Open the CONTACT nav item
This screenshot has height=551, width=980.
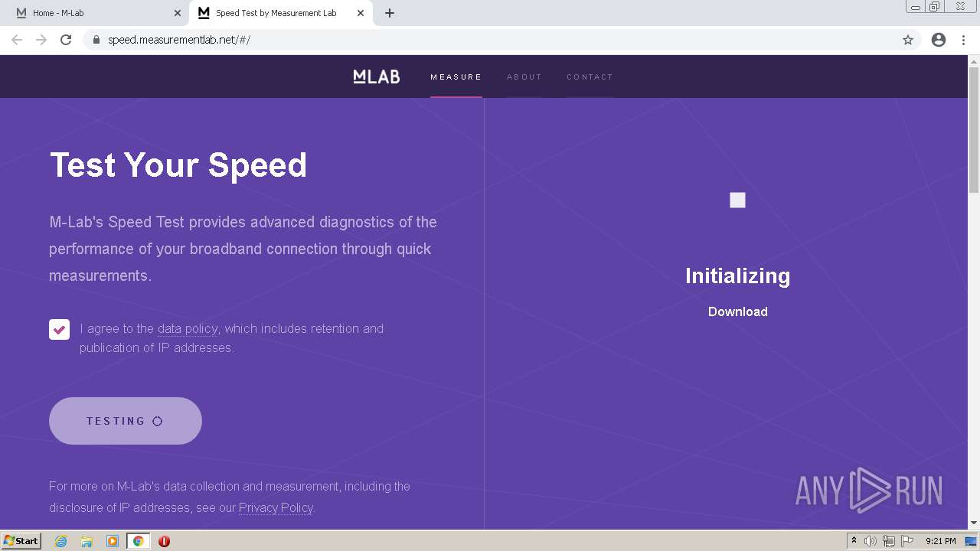tap(590, 77)
